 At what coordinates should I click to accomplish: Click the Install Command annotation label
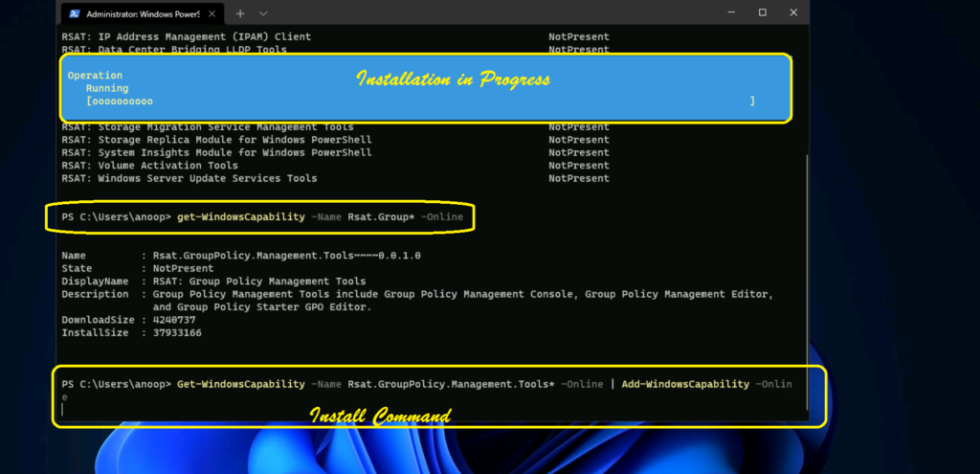(380, 417)
